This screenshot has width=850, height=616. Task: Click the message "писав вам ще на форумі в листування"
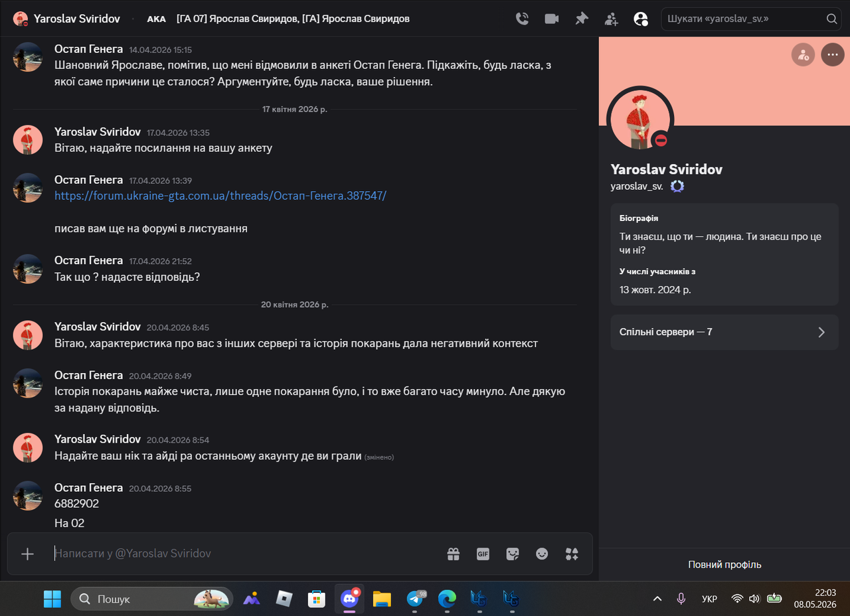click(151, 228)
